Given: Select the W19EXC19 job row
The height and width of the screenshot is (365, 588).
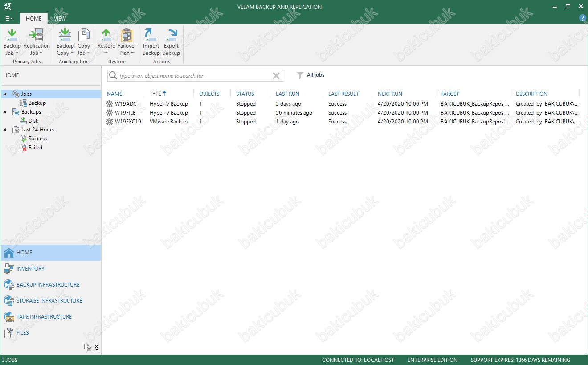Looking at the screenshot, I should (343, 122).
